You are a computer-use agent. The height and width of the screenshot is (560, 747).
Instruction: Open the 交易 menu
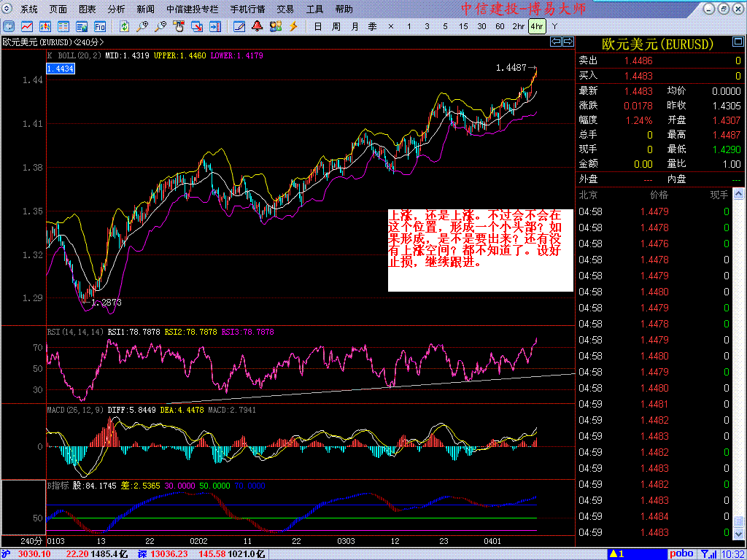[285, 9]
